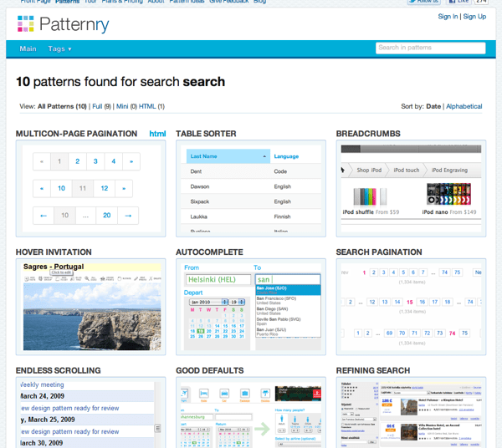
Task: Sort the patterns by Alphabetical order
Action: tap(464, 106)
